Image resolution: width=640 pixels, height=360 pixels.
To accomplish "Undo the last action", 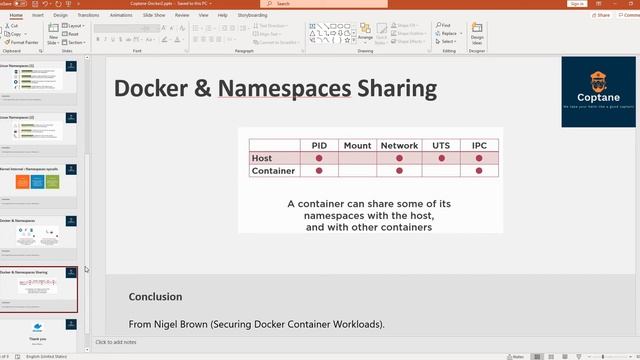I will click(x=45, y=4).
